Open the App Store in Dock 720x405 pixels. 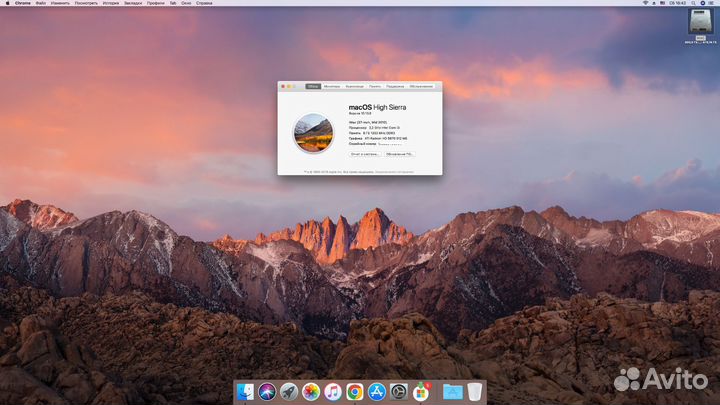pyautogui.click(x=377, y=392)
